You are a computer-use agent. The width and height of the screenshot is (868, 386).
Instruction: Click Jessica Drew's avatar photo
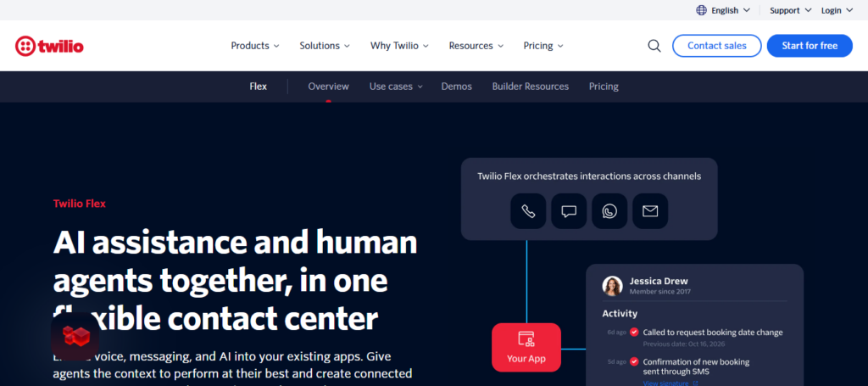612,286
